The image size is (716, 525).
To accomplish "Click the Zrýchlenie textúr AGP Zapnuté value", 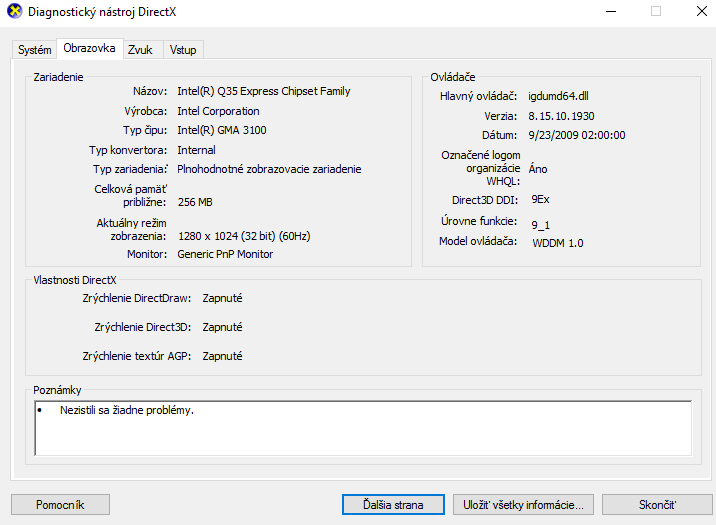I will [222, 356].
